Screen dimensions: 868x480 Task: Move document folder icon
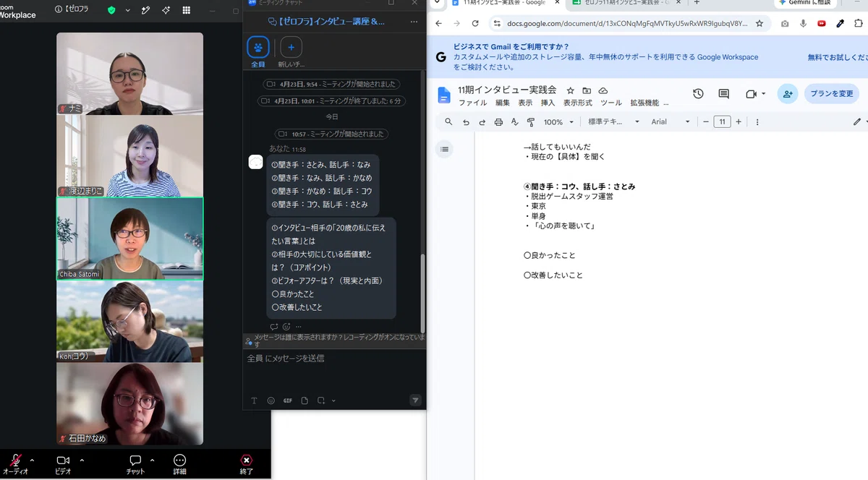tap(587, 90)
